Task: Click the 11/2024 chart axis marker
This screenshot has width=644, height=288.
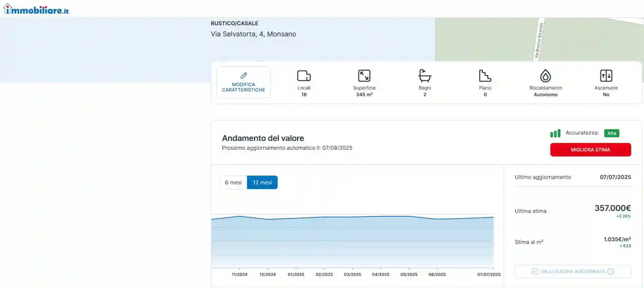Action: (x=240, y=275)
